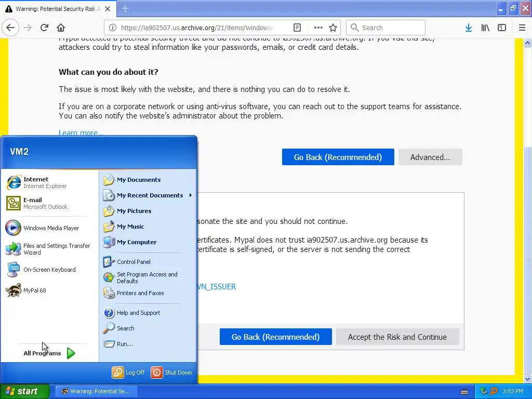Select the Warning: Potential Security Risk tab
The width and height of the screenshot is (532, 399).
tap(58, 9)
